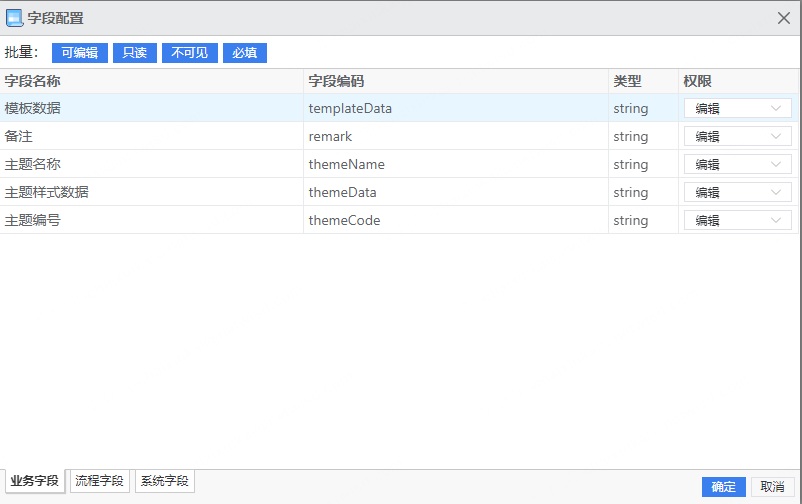
Task: Select the 主题编号 field row
Action: click(150, 220)
